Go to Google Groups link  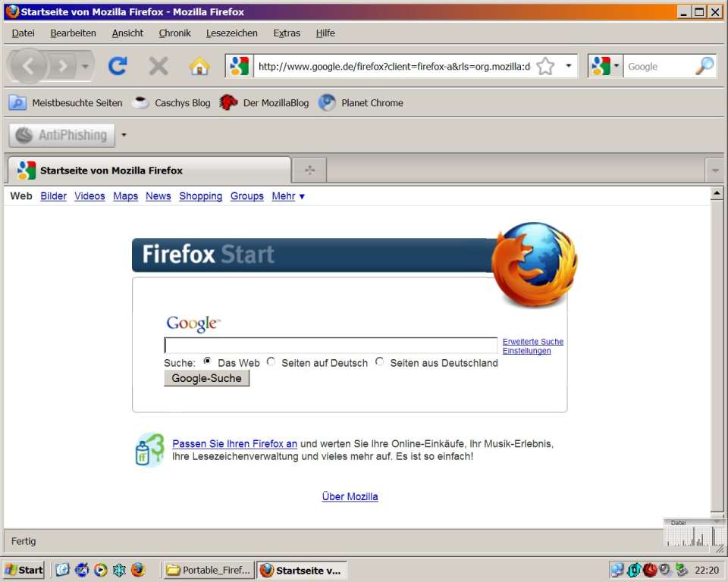point(247,196)
